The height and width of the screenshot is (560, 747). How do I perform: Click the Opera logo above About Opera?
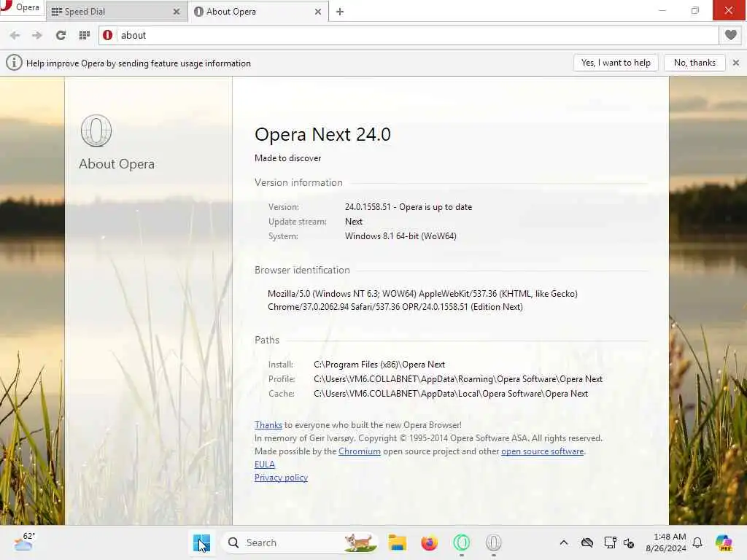pos(96,131)
